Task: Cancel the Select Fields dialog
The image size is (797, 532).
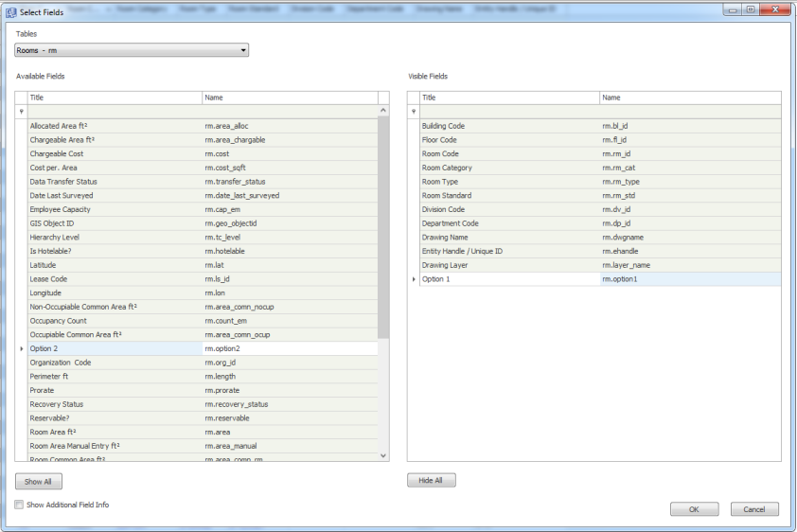Action: click(x=754, y=509)
